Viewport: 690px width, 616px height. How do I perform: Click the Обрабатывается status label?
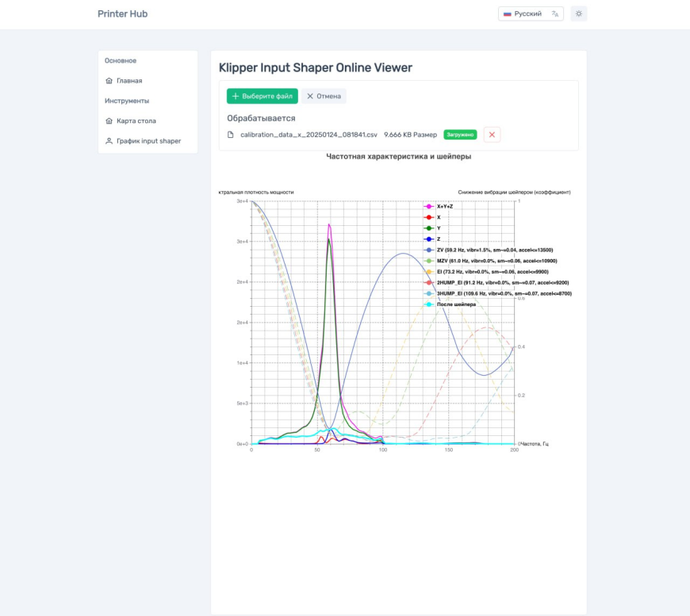click(261, 118)
